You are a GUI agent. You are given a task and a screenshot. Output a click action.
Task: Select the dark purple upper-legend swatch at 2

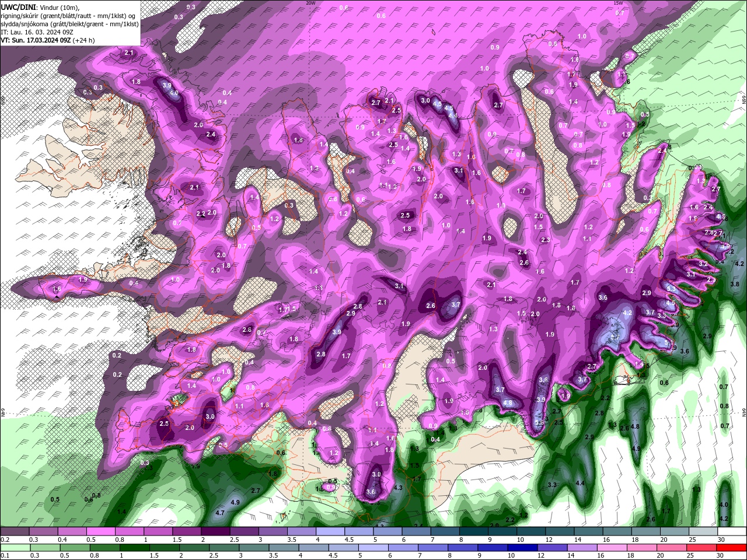pyautogui.click(x=215, y=531)
